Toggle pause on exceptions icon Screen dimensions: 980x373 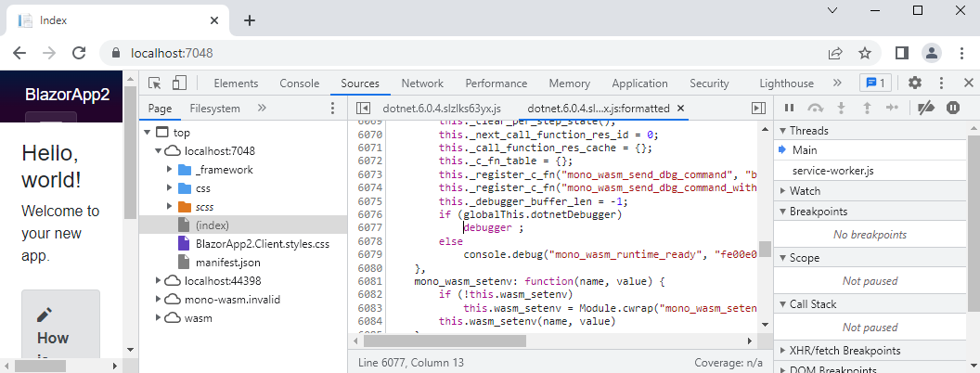[953, 108]
